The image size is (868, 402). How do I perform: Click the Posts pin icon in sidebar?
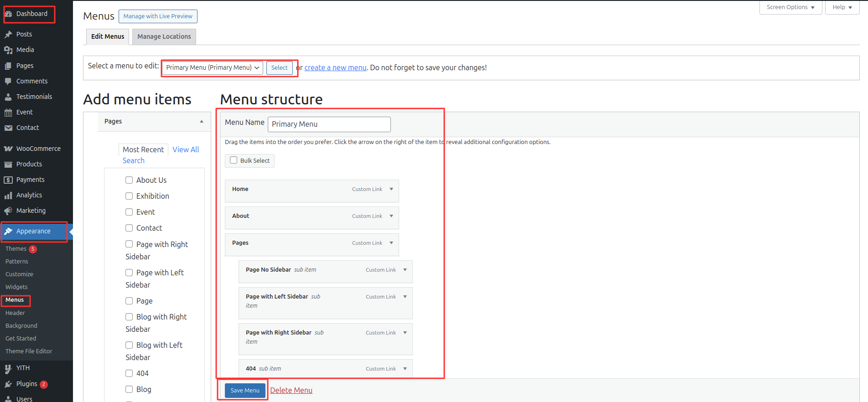point(8,34)
